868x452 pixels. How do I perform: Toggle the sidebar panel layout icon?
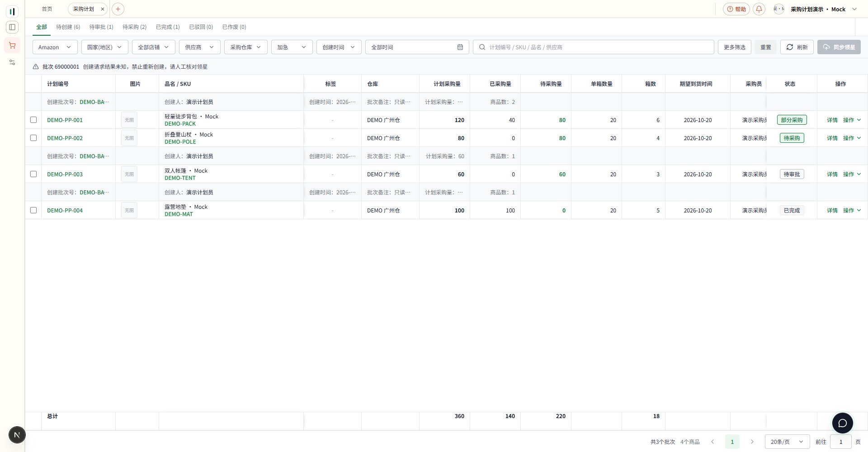coord(12,27)
